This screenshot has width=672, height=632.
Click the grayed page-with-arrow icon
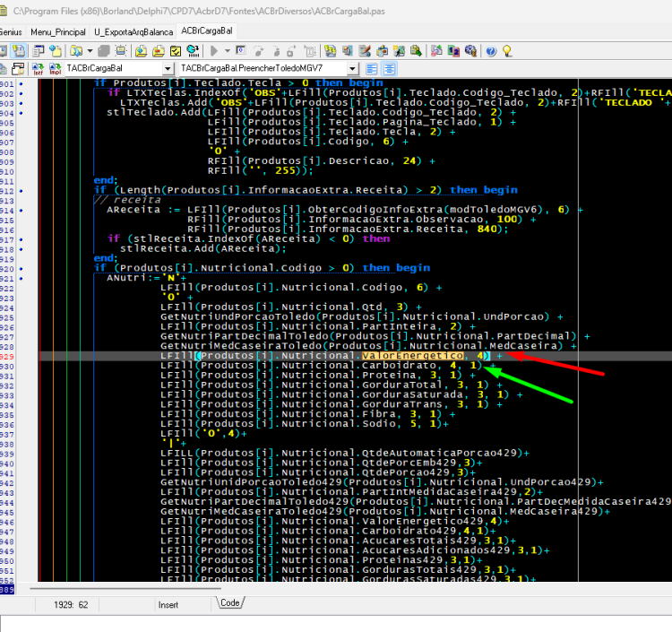[x=310, y=51]
